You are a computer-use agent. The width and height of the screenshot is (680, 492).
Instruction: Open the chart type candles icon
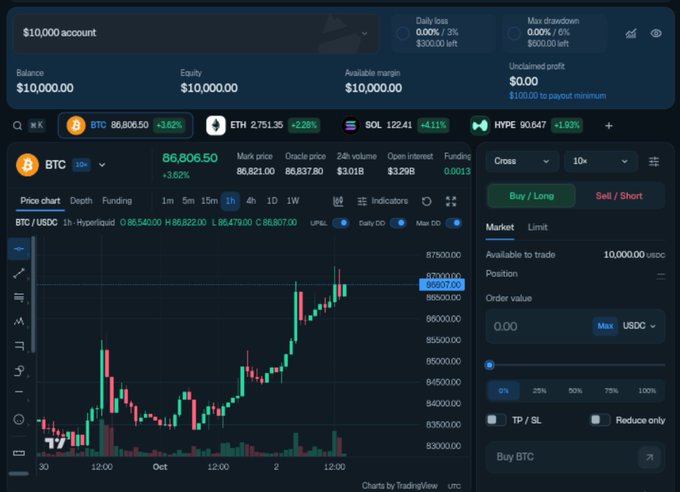tap(338, 201)
